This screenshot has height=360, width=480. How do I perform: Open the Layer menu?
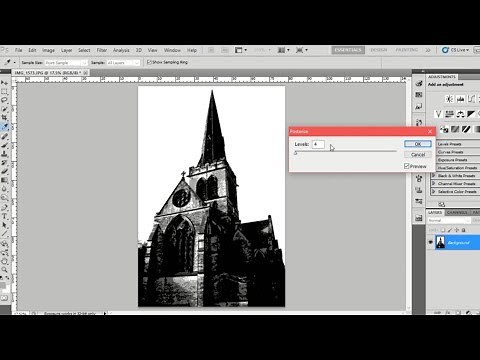[x=66, y=50]
